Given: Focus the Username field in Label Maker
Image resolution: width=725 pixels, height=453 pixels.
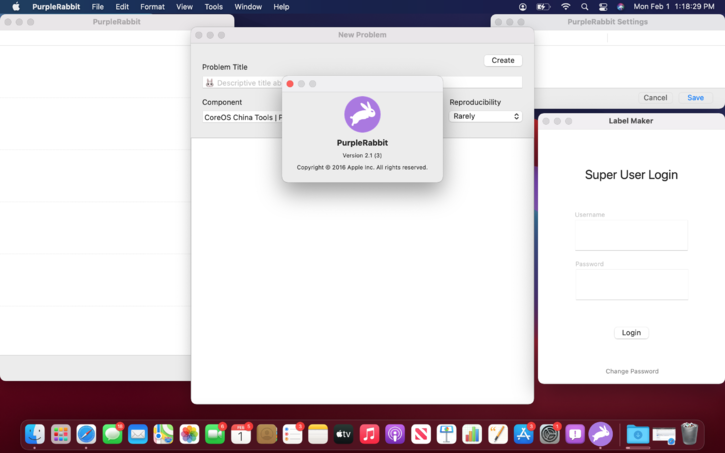Looking at the screenshot, I should [631, 235].
